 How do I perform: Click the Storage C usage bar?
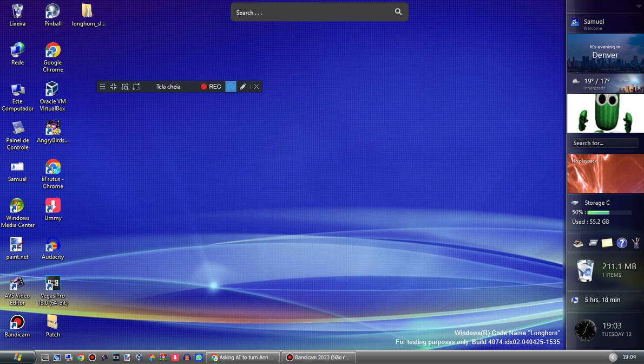(x=609, y=212)
